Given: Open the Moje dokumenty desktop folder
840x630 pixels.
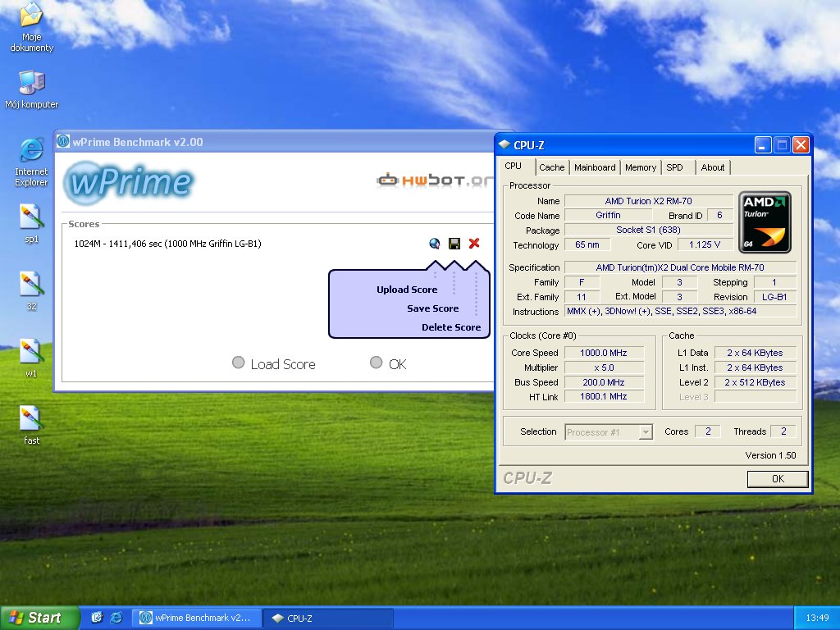Looking at the screenshot, I should (32, 27).
